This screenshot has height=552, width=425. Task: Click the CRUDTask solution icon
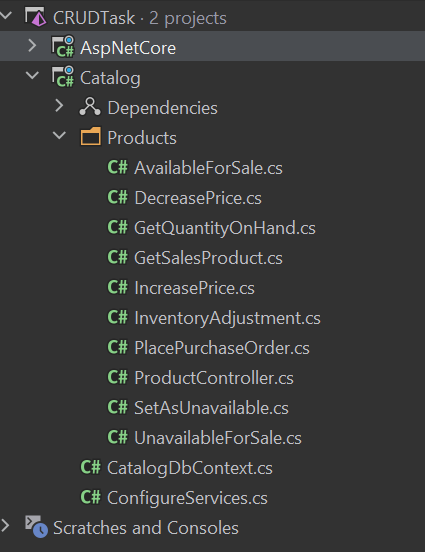point(35,17)
